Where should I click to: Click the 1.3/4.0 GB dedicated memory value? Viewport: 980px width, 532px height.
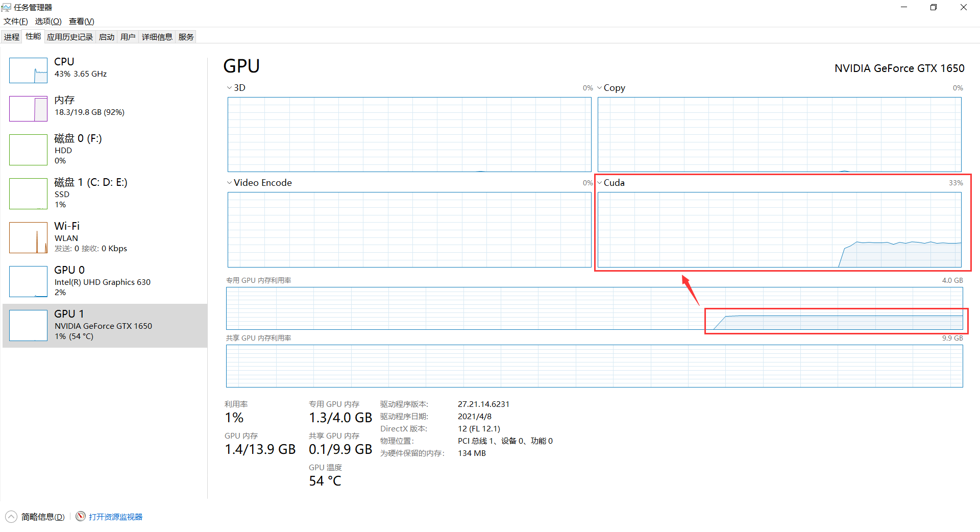point(340,418)
